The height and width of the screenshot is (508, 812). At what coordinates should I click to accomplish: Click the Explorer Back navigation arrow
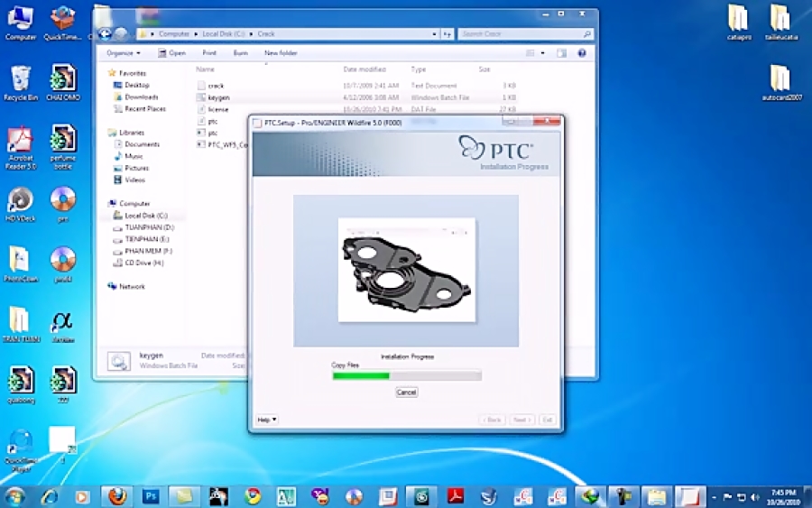(106, 33)
